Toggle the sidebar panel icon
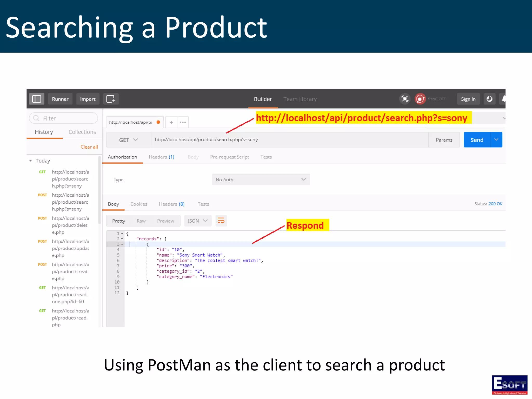The width and height of the screenshot is (532, 399). pyautogui.click(x=37, y=99)
